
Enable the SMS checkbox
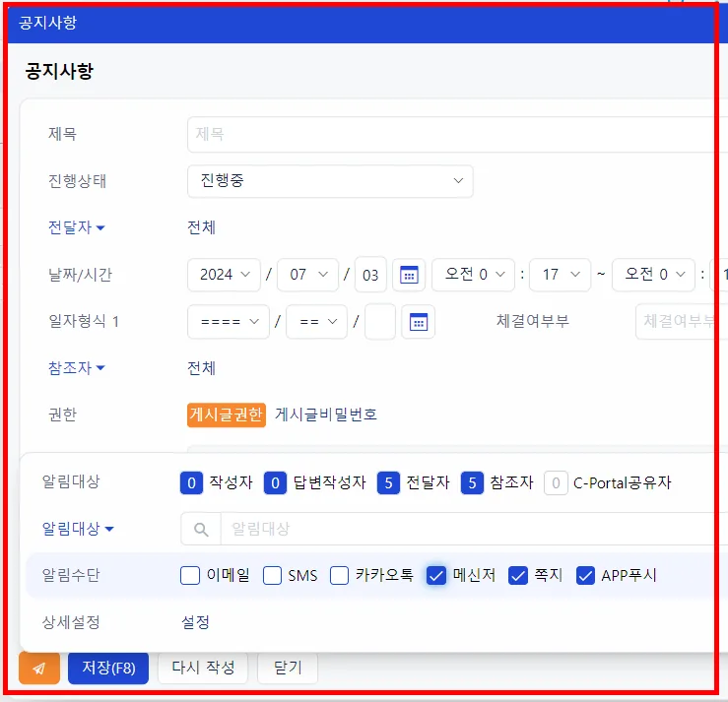tap(272, 575)
